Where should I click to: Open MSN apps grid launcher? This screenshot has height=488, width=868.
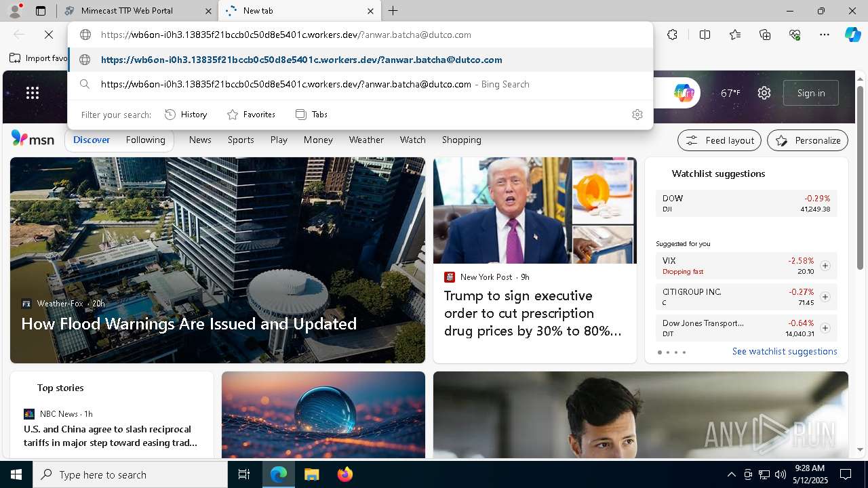[x=33, y=93]
